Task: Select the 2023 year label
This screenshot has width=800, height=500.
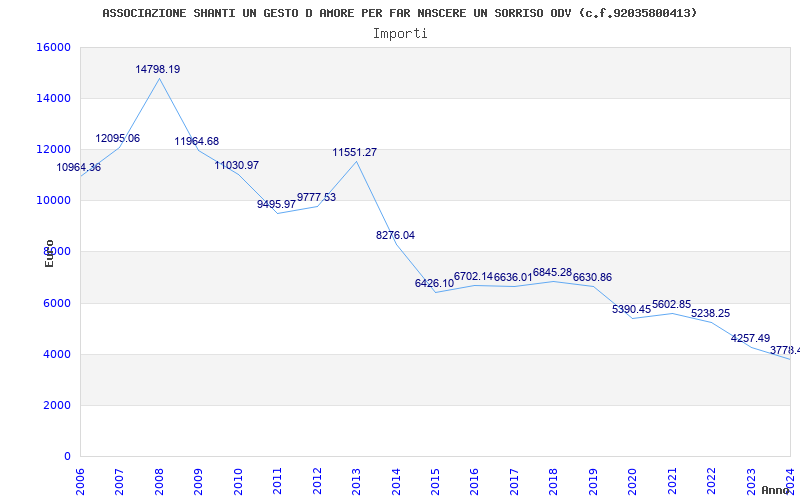Action: point(750,480)
